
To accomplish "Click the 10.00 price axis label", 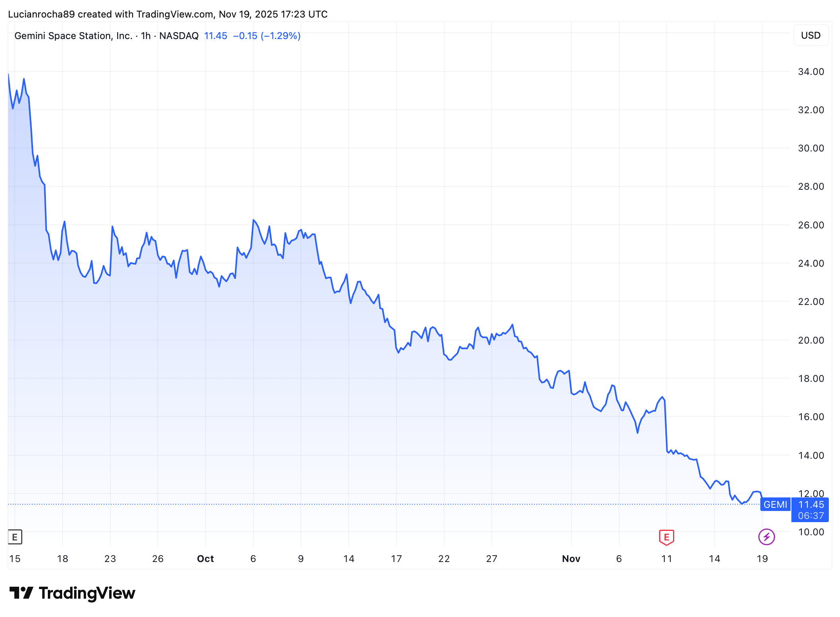I will pyautogui.click(x=811, y=532).
